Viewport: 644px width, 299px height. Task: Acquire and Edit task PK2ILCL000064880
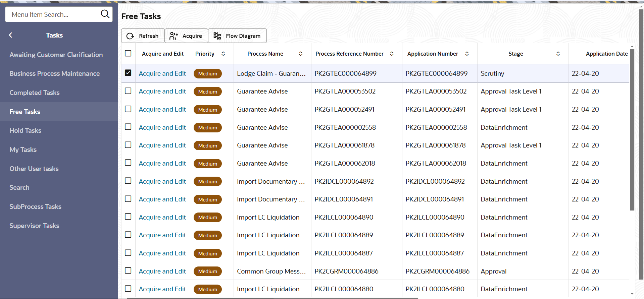[162, 289]
